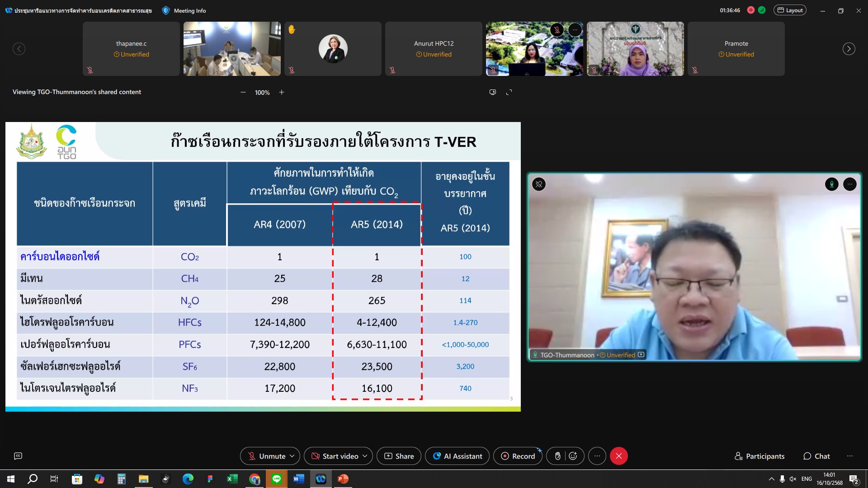Open the Participants panel
868x488 pixels.
(759, 456)
